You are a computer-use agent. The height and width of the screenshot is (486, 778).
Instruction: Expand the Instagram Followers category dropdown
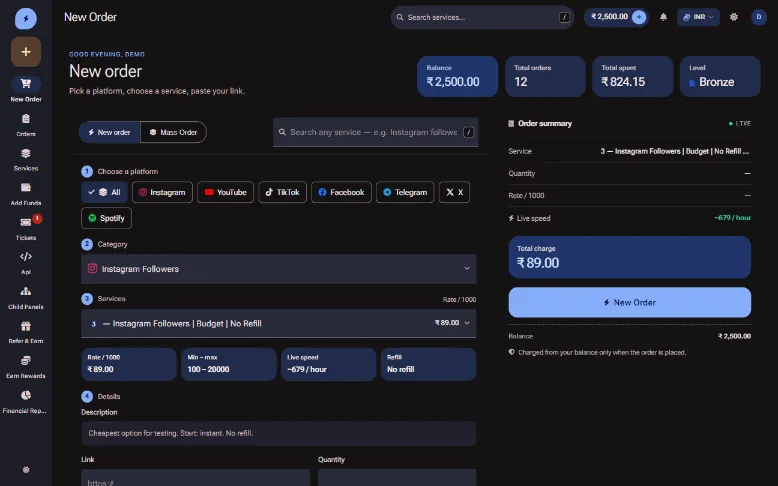[x=278, y=269]
